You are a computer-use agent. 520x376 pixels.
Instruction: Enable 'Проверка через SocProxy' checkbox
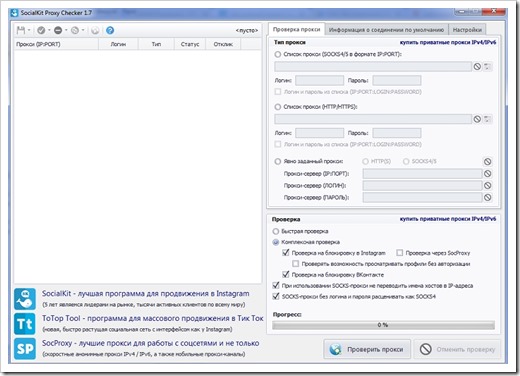coord(399,253)
